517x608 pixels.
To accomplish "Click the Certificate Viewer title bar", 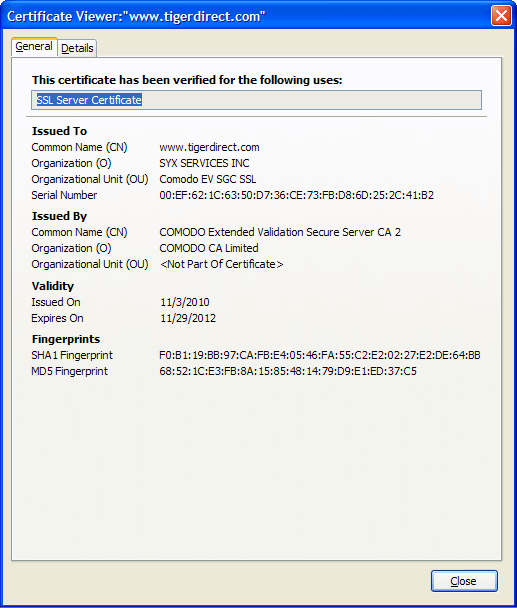I will click(x=246, y=16).
